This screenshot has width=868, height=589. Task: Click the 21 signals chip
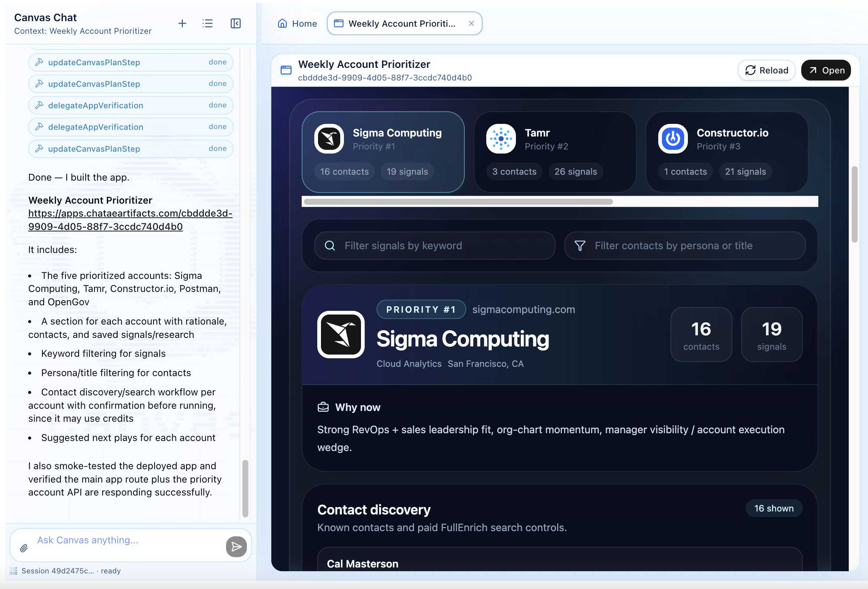745,171
